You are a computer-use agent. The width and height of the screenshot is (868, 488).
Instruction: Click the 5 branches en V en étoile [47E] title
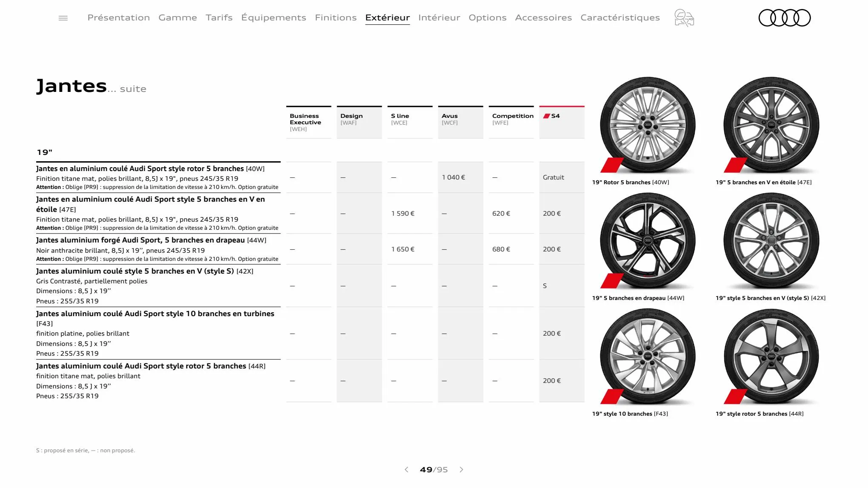[x=151, y=204]
